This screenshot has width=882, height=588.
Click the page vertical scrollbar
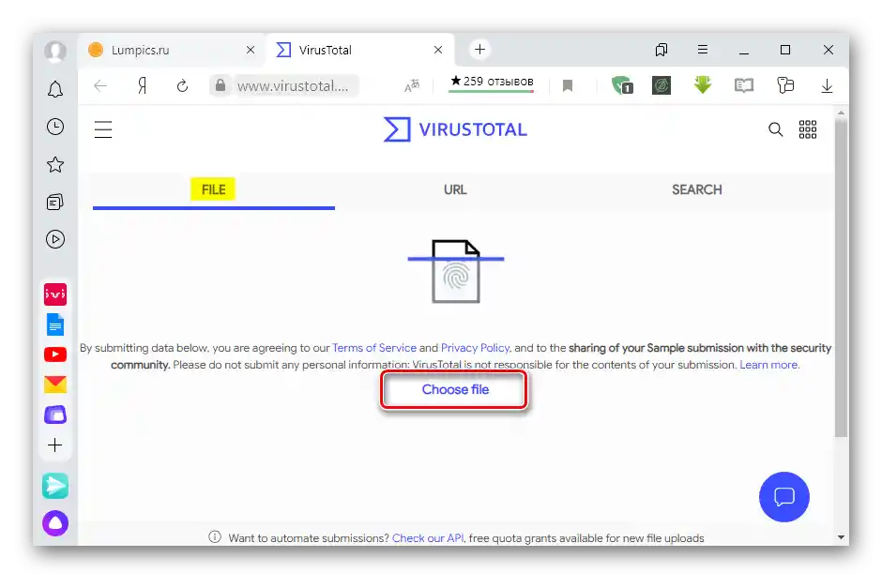[x=841, y=279]
